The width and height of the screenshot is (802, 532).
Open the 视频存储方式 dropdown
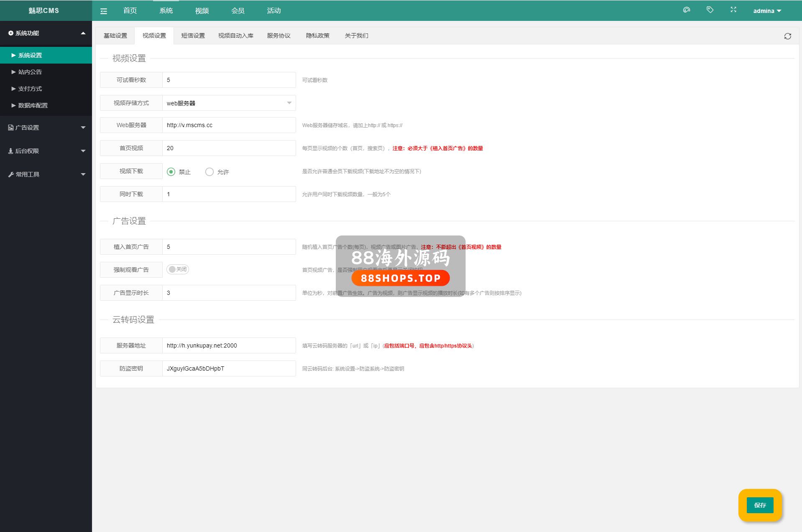pos(229,103)
